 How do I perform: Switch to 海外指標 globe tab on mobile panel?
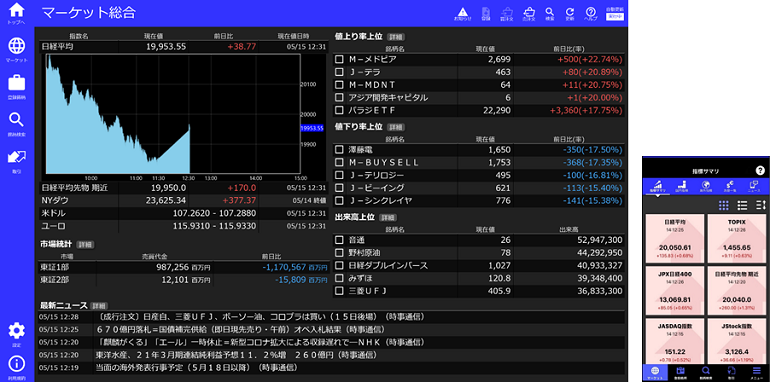pos(706,186)
